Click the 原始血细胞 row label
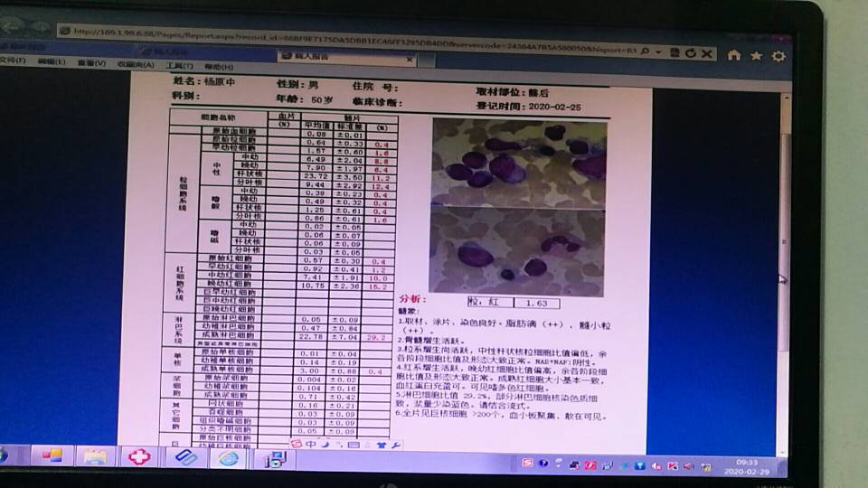 point(234,131)
